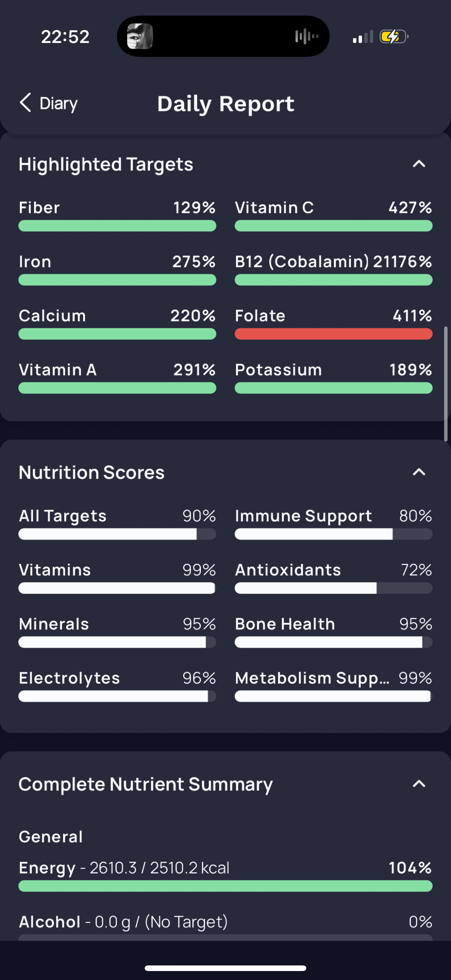451x980 pixels.
Task: Tap the Alcohol nutrient row
Action: tap(225, 922)
